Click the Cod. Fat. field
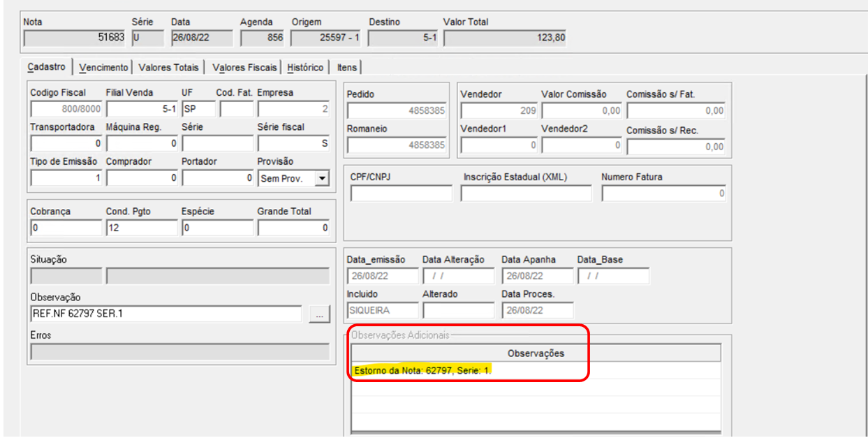 [236, 109]
